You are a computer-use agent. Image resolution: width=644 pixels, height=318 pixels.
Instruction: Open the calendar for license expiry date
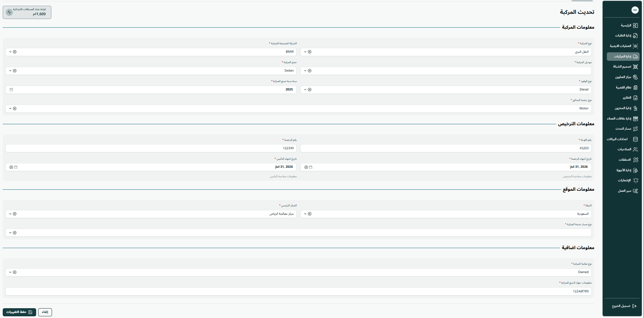[x=311, y=167]
